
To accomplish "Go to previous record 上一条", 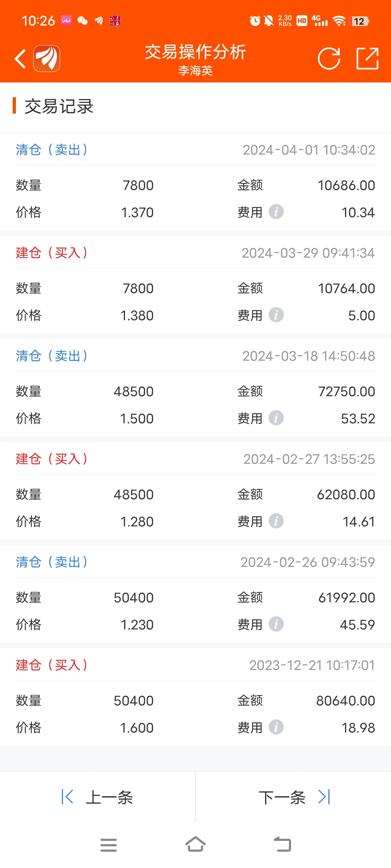I will point(98,797).
